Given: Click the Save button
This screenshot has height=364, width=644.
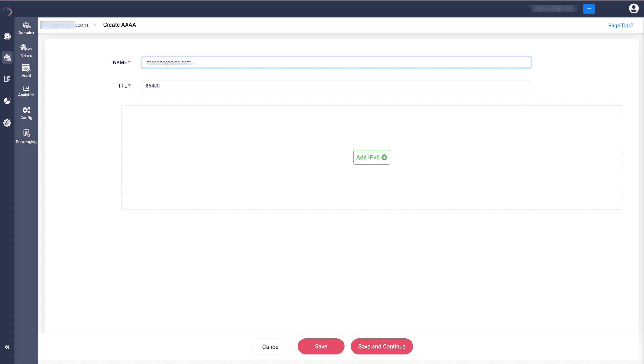Looking at the screenshot, I should [321, 346].
